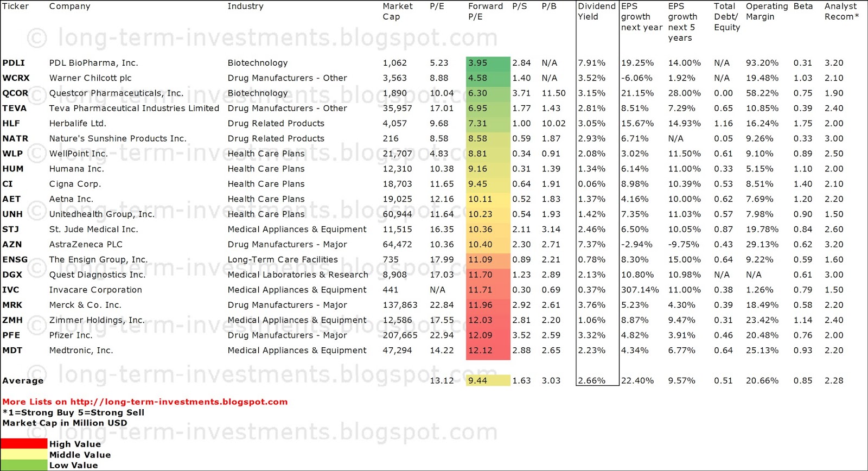Select PDLI dividend yield 7.91%
This screenshot has height=471, width=868.
click(x=592, y=63)
